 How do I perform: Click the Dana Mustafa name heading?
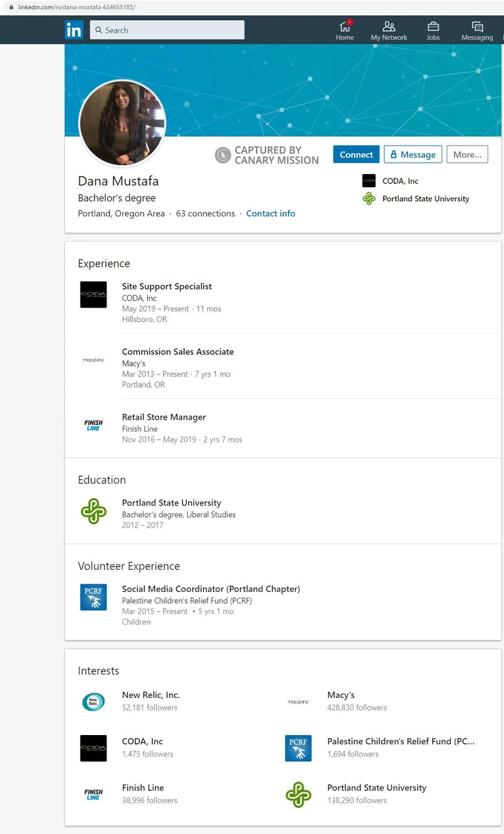[118, 181]
